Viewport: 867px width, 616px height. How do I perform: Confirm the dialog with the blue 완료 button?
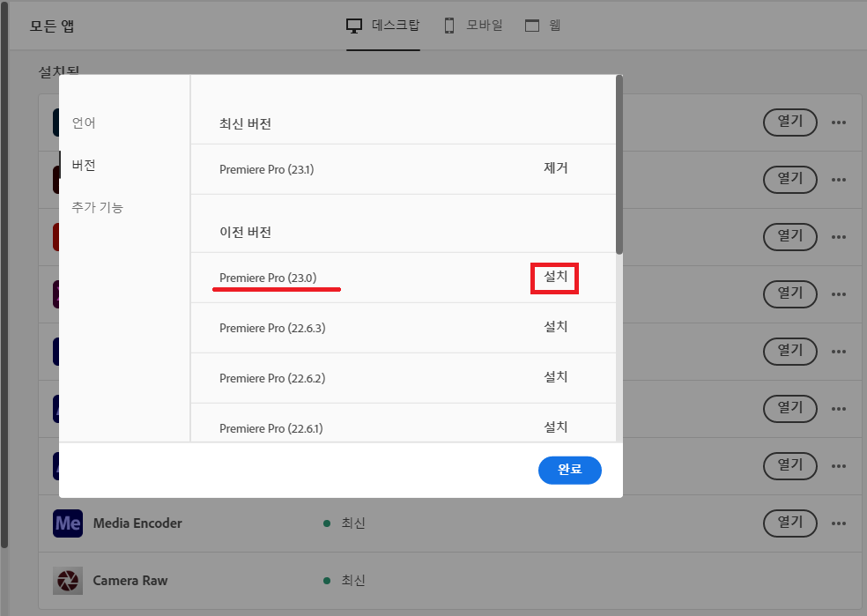569,470
